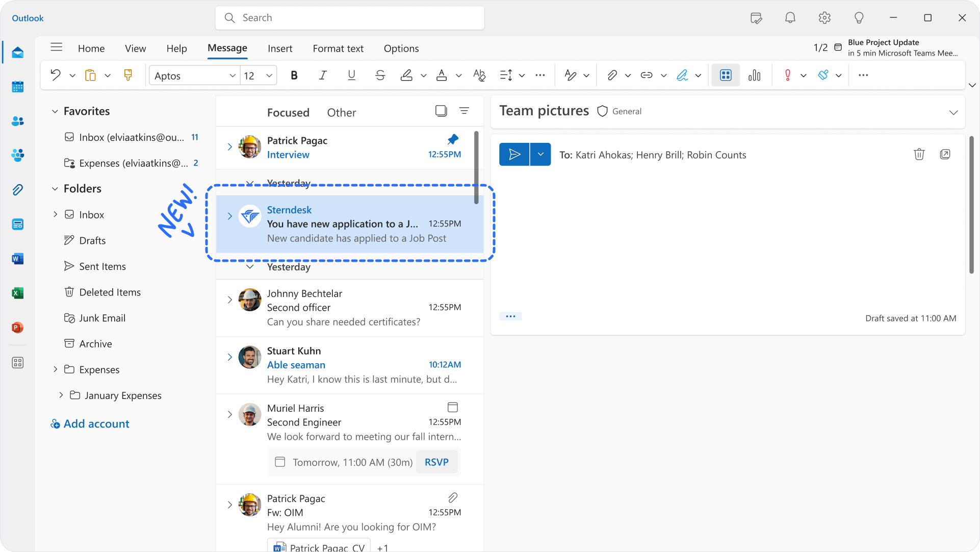Viewport: 980px width, 552px height.
Task: Click the Format Painter icon
Action: 128,76
